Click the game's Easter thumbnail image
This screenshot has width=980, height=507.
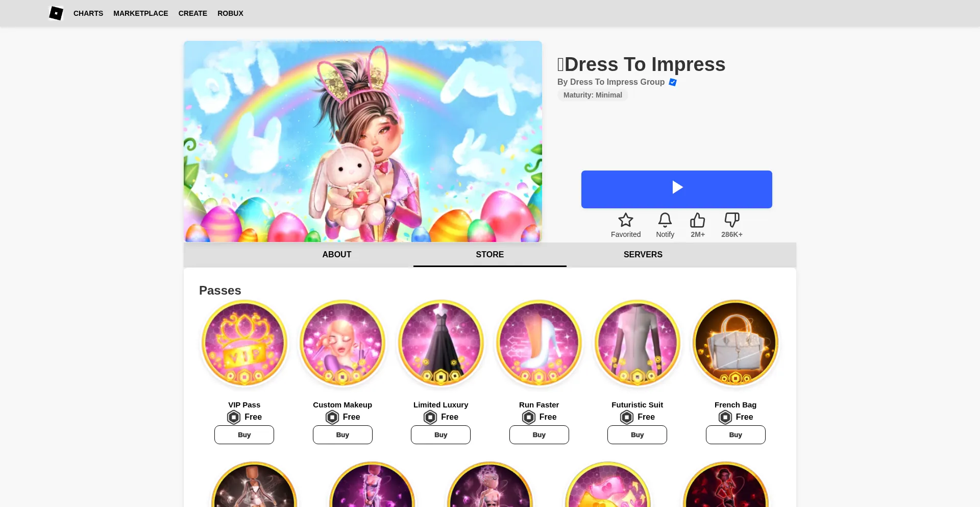[x=362, y=141]
